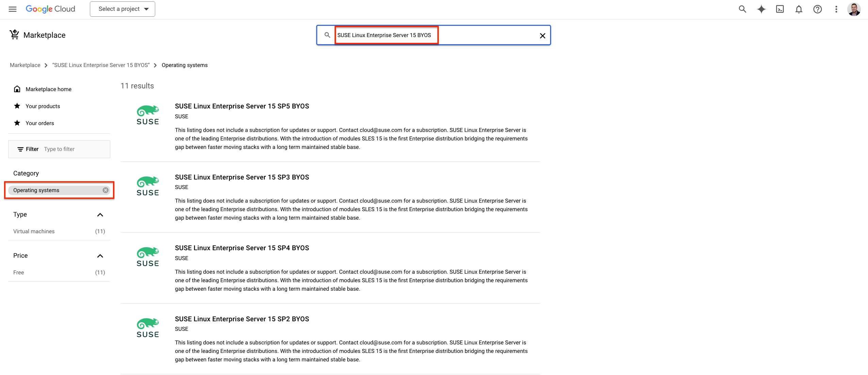
Task: Open the notifications bell
Action: [x=799, y=9]
